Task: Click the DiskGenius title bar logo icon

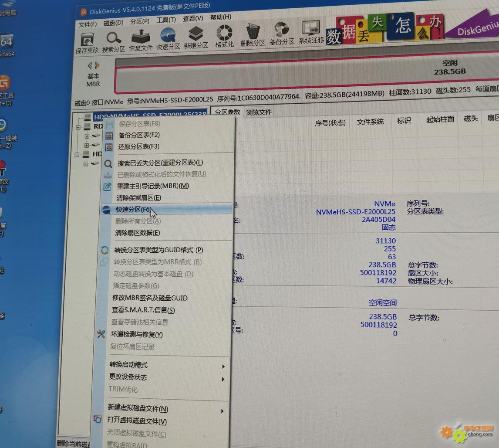Action: pos(83,12)
